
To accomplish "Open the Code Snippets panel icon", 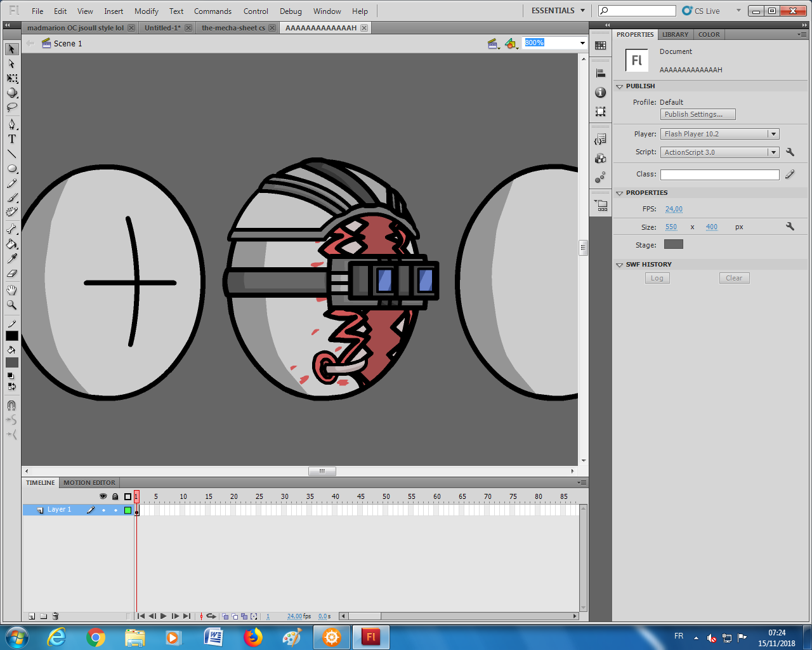I will pyautogui.click(x=601, y=140).
